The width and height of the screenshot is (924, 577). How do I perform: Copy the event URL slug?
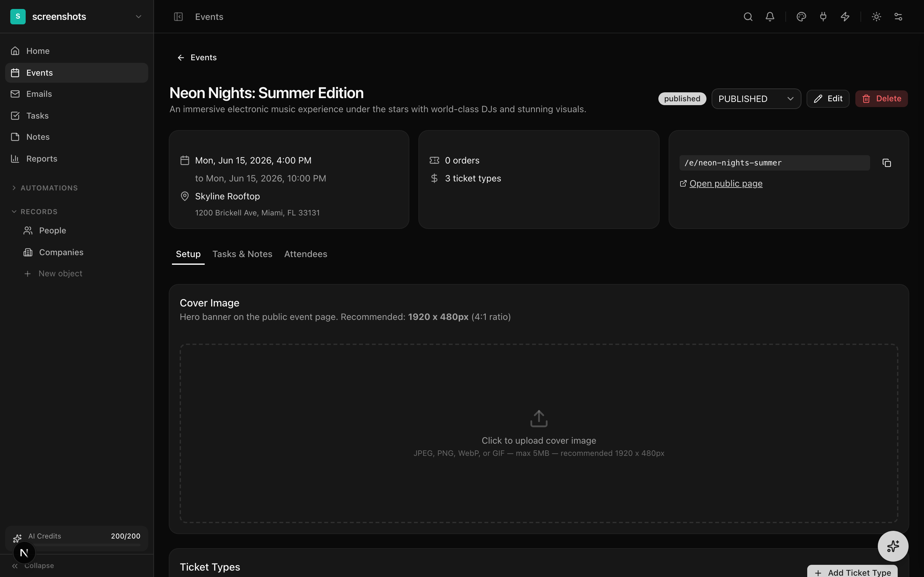click(x=886, y=163)
